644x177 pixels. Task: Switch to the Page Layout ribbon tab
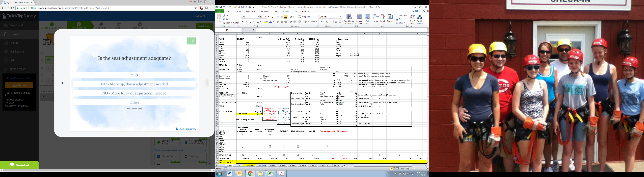(251, 11)
